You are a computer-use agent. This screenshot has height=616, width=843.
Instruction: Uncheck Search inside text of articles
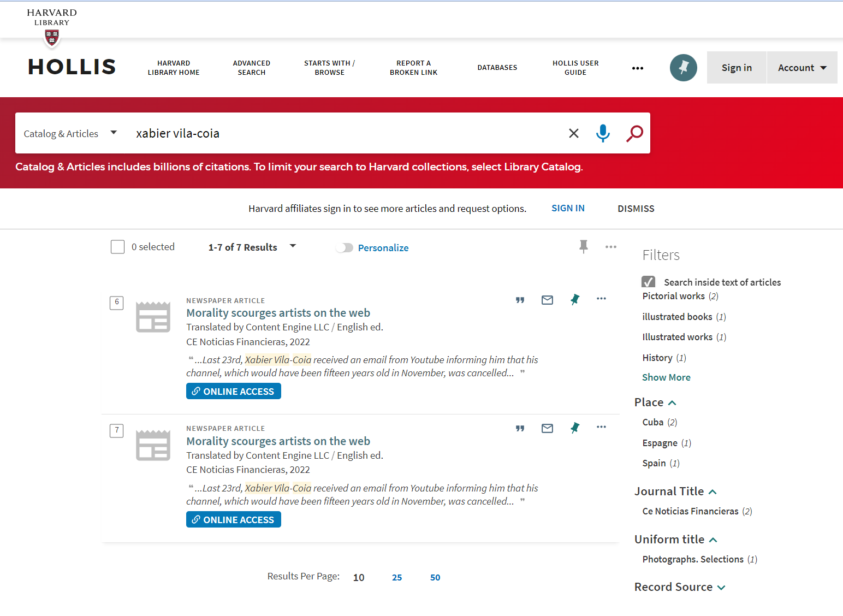(648, 282)
